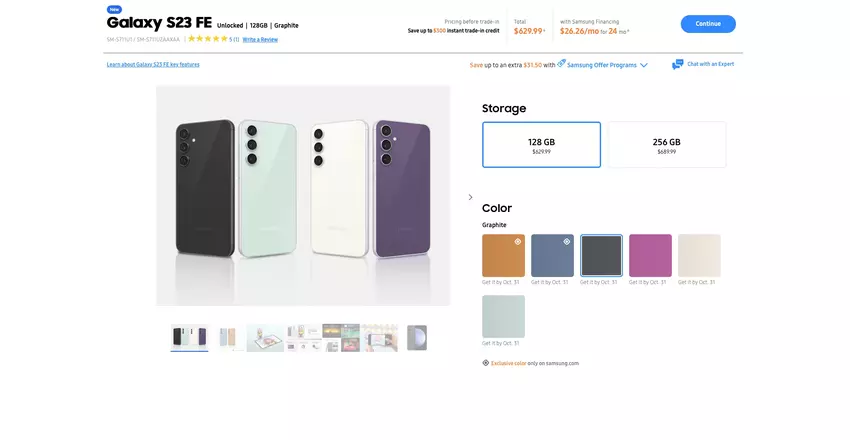Choose the Graphite color swatch
This screenshot has width=850, height=440.
click(x=601, y=256)
